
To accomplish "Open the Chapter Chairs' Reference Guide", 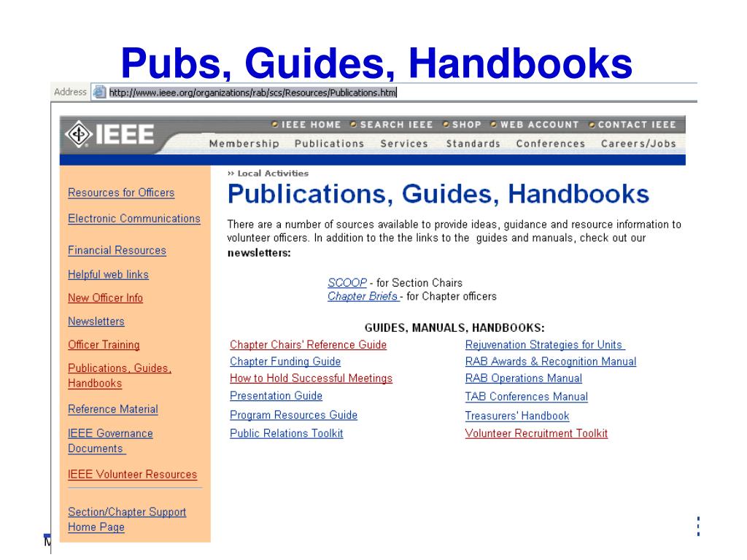I will click(x=308, y=345).
